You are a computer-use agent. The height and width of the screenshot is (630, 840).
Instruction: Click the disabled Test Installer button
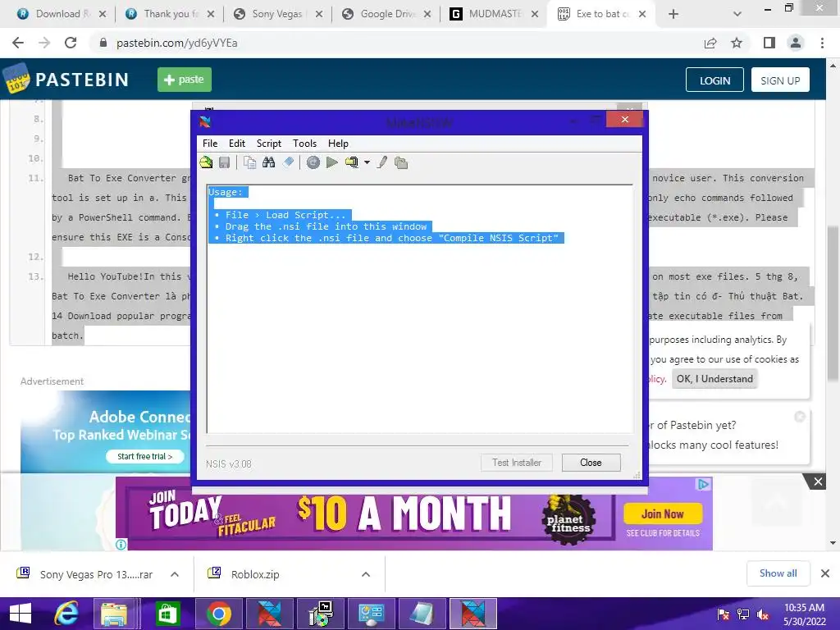(517, 463)
